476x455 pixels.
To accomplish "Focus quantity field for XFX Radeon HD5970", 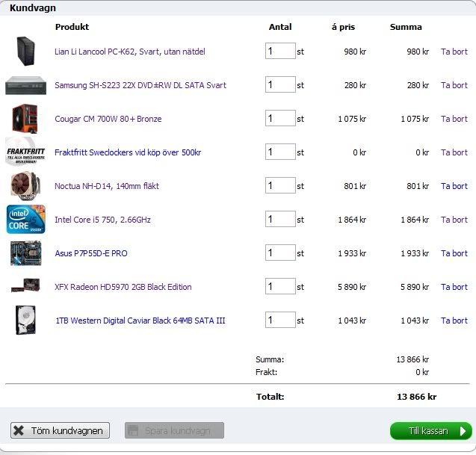I will click(280, 286).
